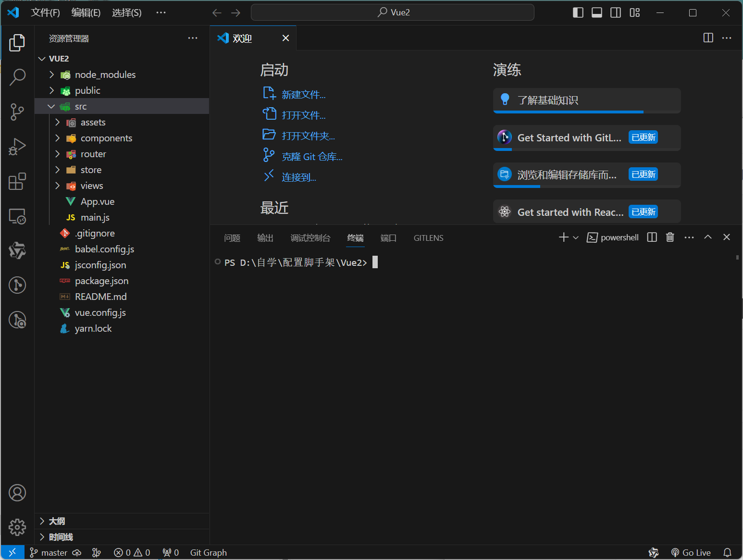The height and width of the screenshot is (560, 743).
Task: Open the Manage gear icon
Action: click(17, 527)
